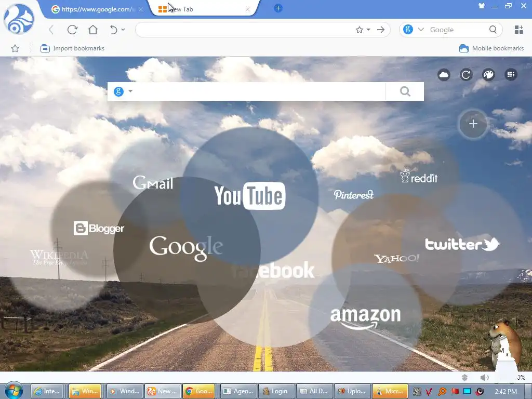
Task: Add a new speed dial bubble
Action: (473, 124)
